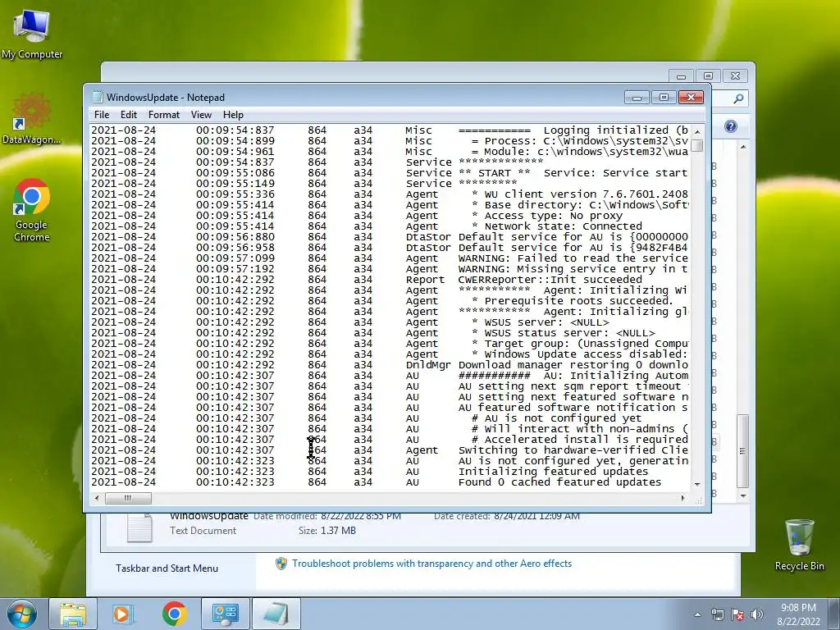840x630 pixels.
Task: Click 'Switching to hardware-verified' log line
Action: pos(390,450)
